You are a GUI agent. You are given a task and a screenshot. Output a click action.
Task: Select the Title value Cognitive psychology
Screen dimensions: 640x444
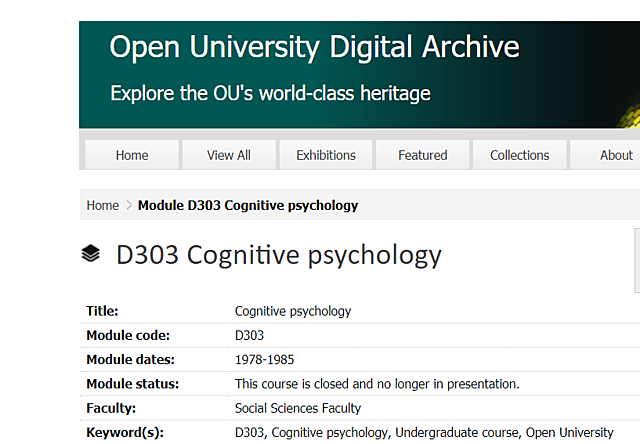(x=293, y=311)
